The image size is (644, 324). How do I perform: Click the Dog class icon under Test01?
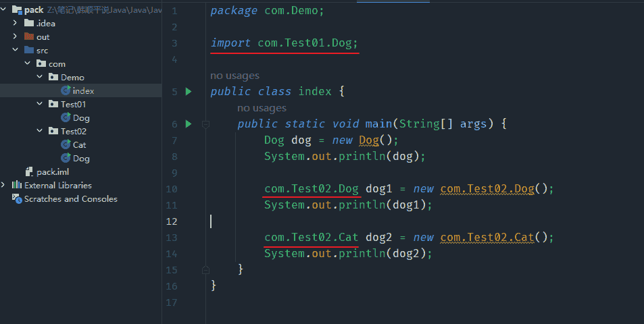point(66,118)
